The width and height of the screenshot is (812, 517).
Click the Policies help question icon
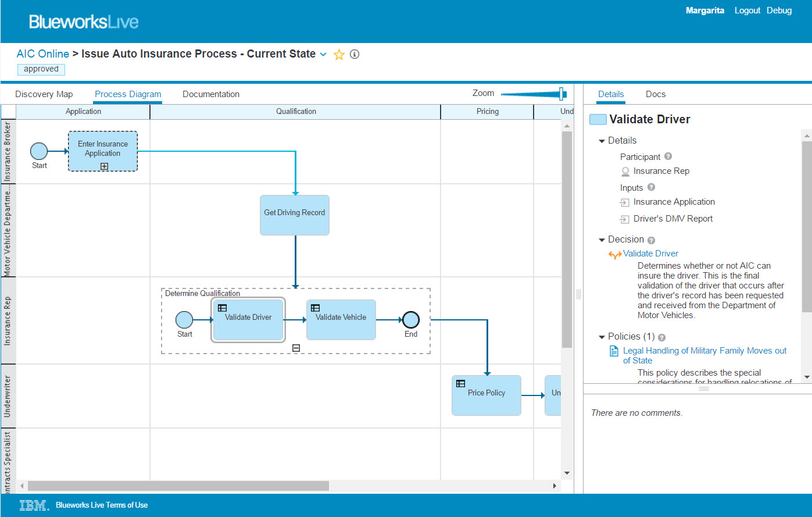[x=661, y=337]
